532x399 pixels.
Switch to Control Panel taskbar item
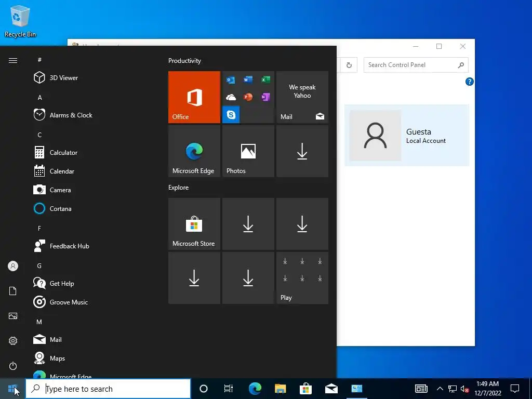pyautogui.click(x=356, y=389)
